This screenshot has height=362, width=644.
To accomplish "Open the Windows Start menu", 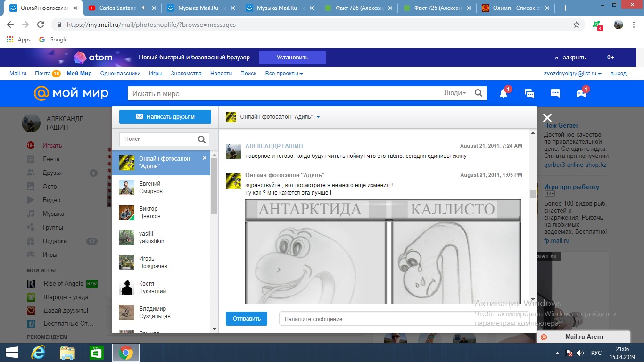I will coord(11,353).
